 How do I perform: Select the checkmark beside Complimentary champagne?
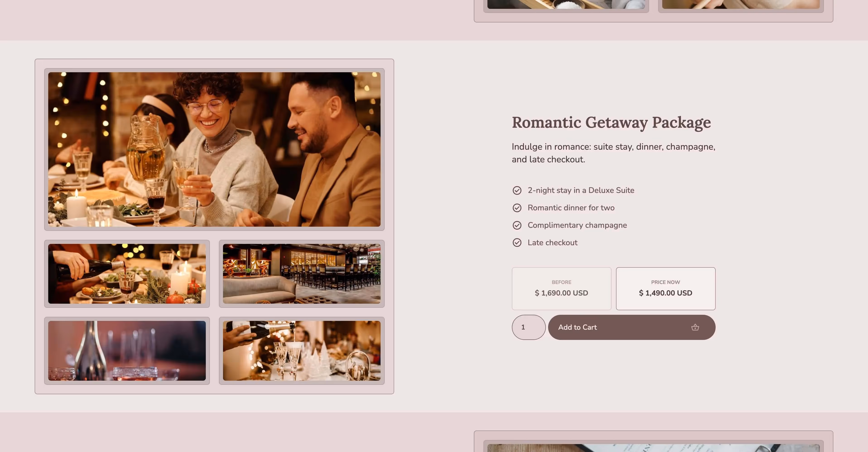coord(517,225)
